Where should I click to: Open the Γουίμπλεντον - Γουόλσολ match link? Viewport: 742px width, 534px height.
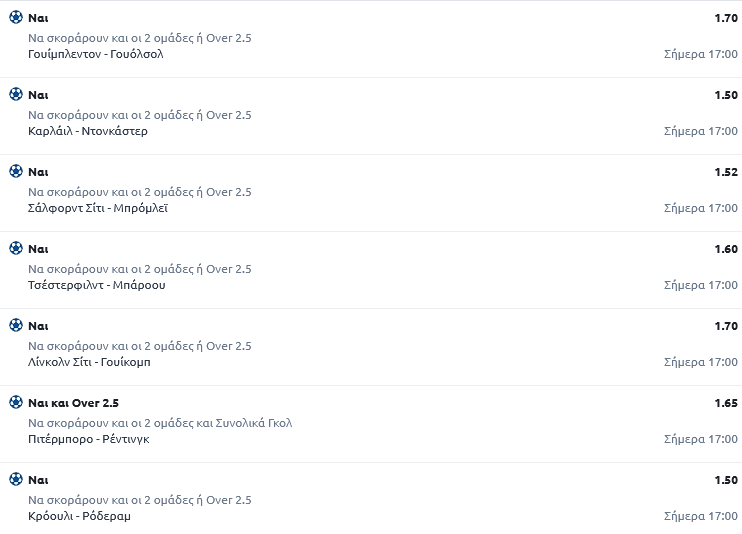tap(96, 54)
